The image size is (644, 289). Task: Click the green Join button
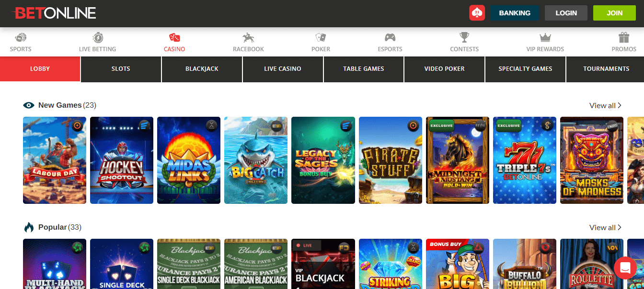[x=614, y=13]
